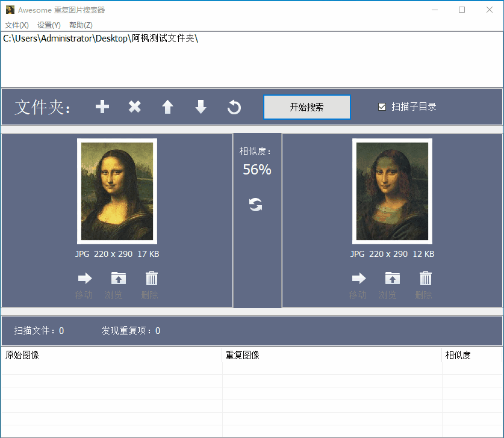Toggle the 扫描子目录 checkbox
Image resolution: width=504 pixels, height=438 pixels.
click(382, 106)
